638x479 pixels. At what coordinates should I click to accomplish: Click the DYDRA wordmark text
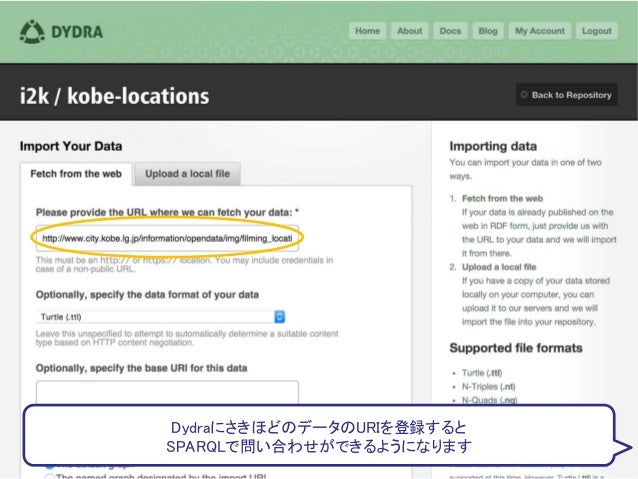77,32
